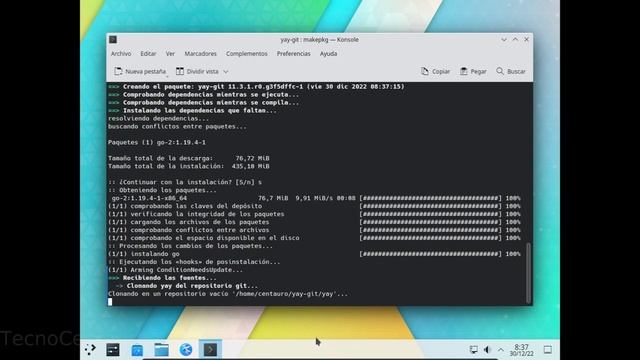Click the Konsole window icon in title bar
640x360 pixels.
coord(113,40)
